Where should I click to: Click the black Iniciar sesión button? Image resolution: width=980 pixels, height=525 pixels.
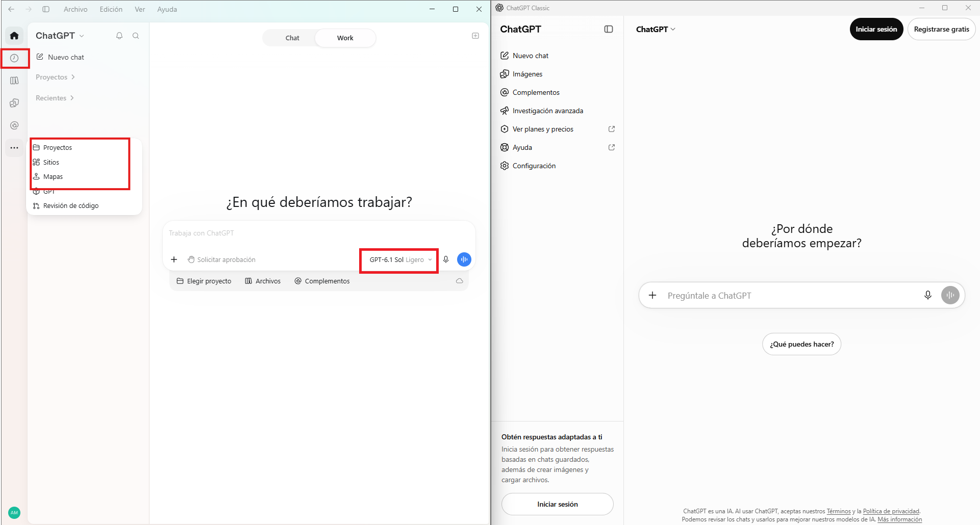point(876,29)
